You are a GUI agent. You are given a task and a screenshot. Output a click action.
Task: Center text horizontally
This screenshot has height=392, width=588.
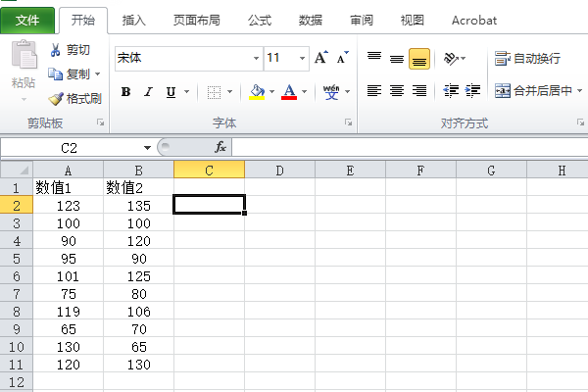397,90
